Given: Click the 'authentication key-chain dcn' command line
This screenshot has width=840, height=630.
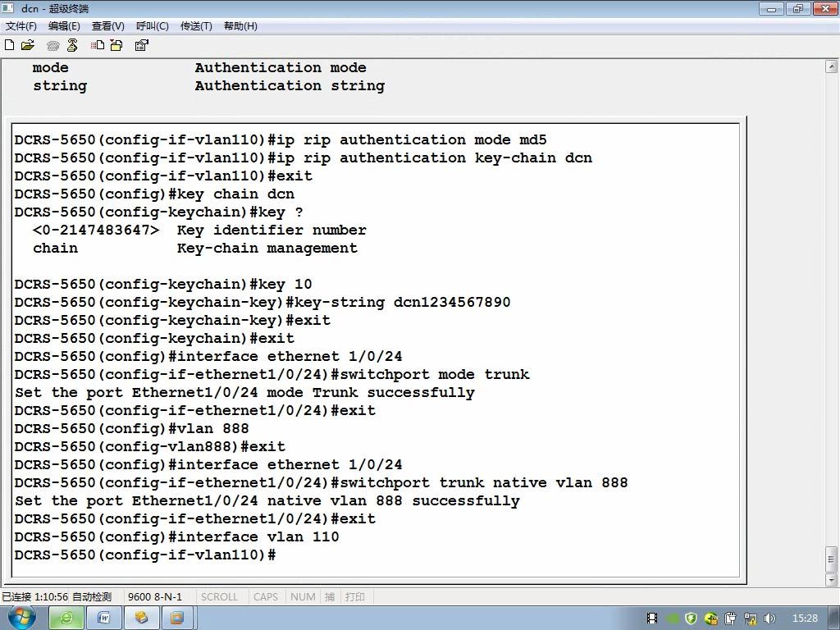Looking at the screenshot, I should click(304, 158).
